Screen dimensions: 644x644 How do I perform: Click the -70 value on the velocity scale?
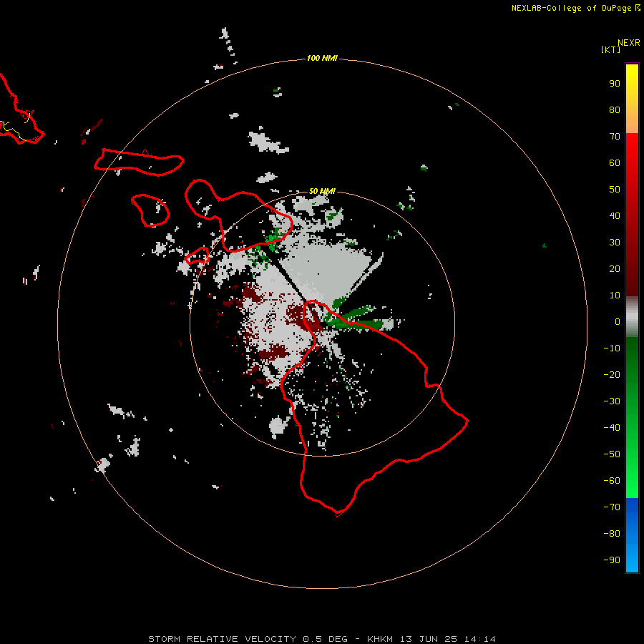(612, 507)
